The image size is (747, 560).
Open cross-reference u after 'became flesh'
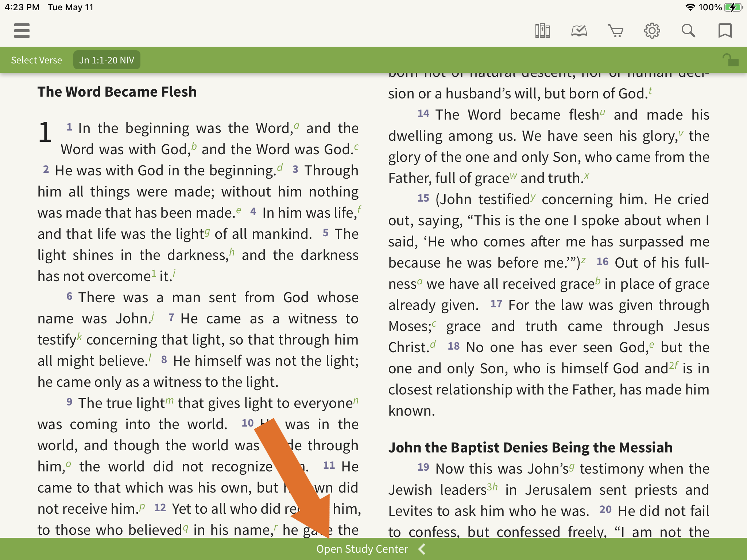coord(603,112)
